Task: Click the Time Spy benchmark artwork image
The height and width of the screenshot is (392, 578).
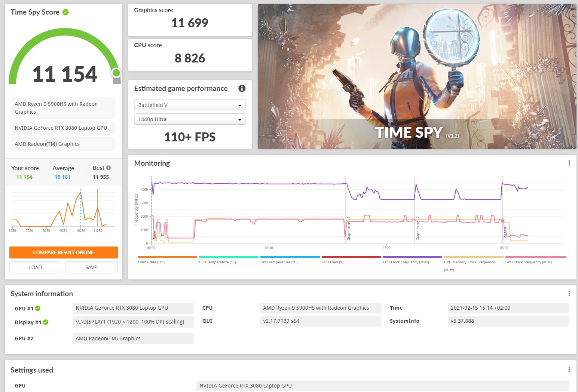Action: [417, 76]
